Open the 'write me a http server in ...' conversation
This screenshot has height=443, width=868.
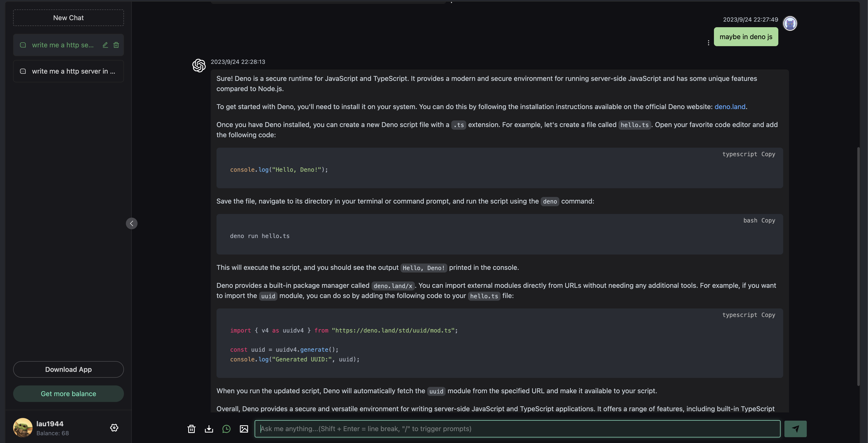(68, 71)
